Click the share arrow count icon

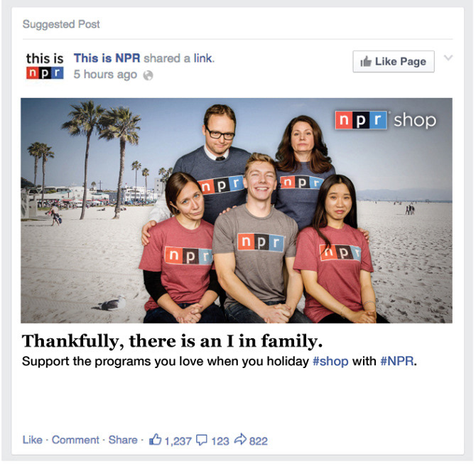[240, 439]
